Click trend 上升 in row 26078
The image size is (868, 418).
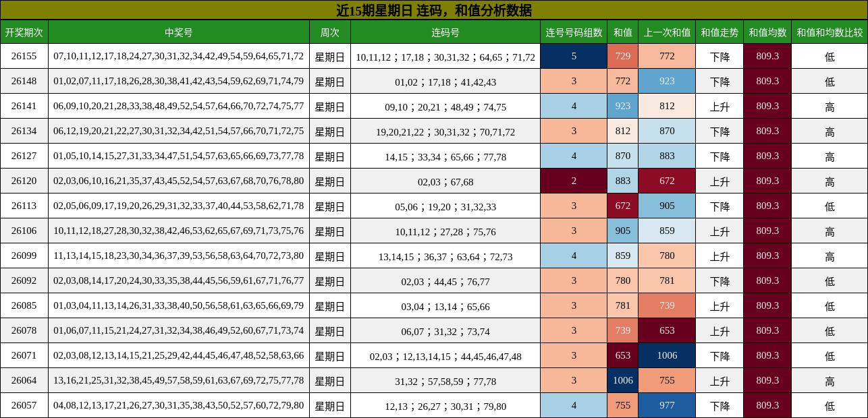point(720,331)
